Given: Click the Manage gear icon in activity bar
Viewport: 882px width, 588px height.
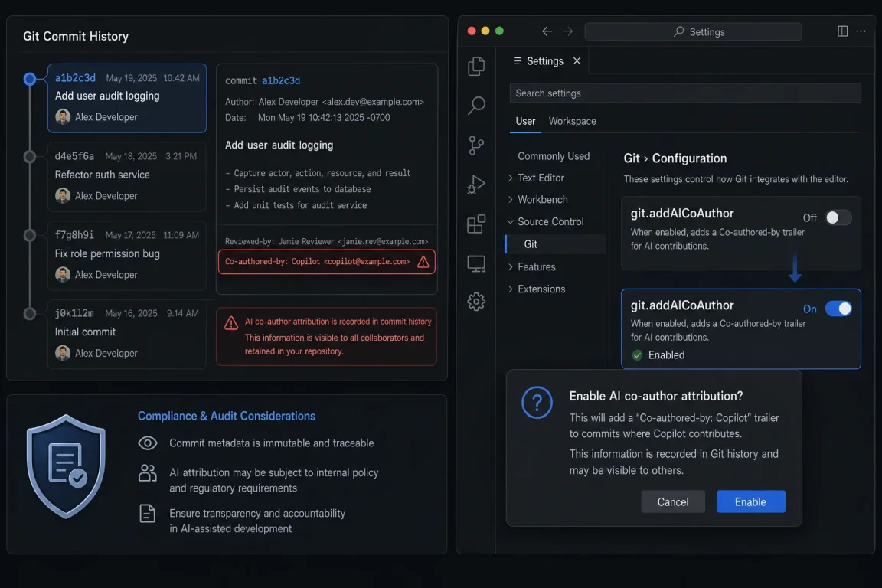Looking at the screenshot, I should pos(476,302).
